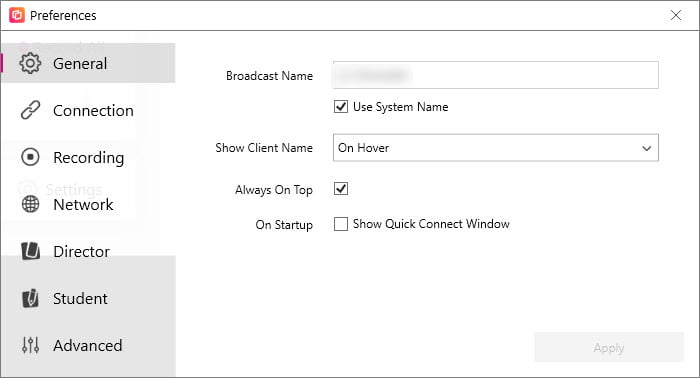Click the Preferences window title text
The image size is (700, 378).
pos(63,16)
